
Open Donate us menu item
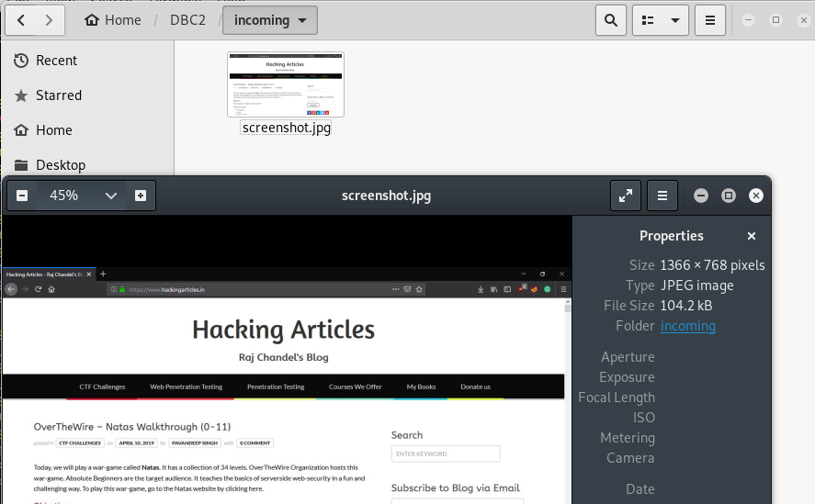[475, 386]
